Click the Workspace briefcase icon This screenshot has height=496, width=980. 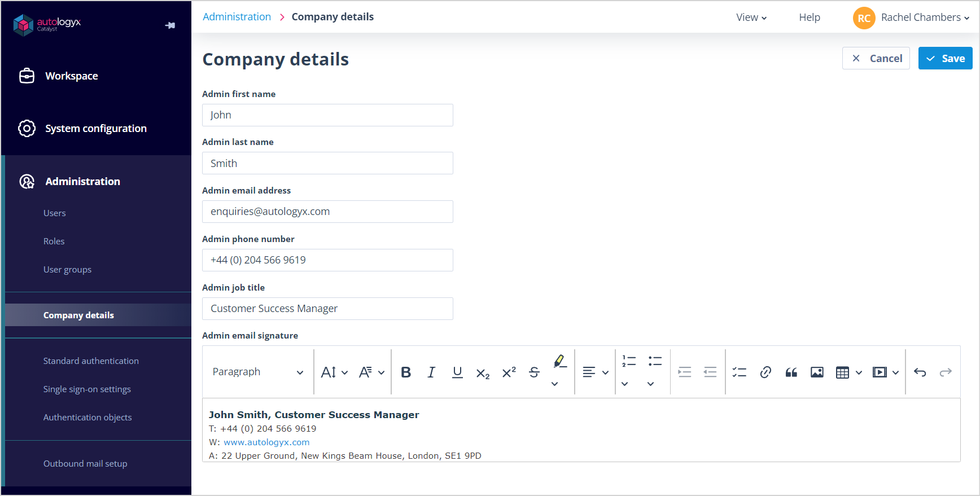[x=27, y=76]
